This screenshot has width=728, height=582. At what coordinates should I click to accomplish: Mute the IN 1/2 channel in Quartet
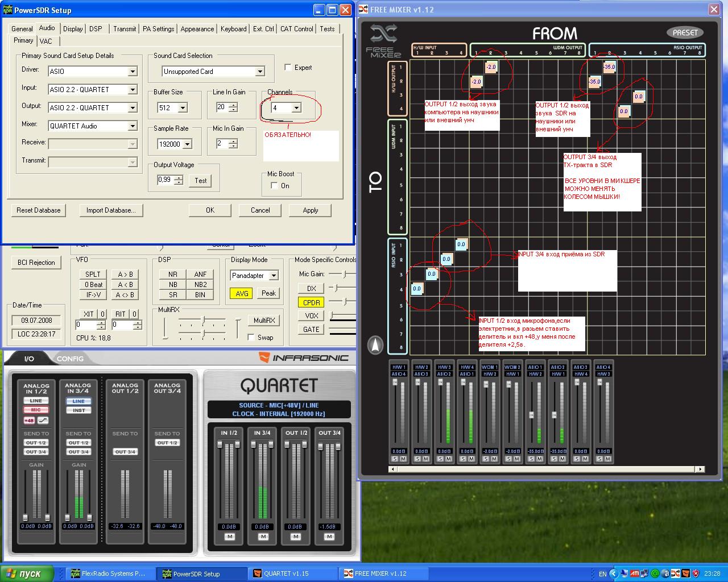point(229,537)
